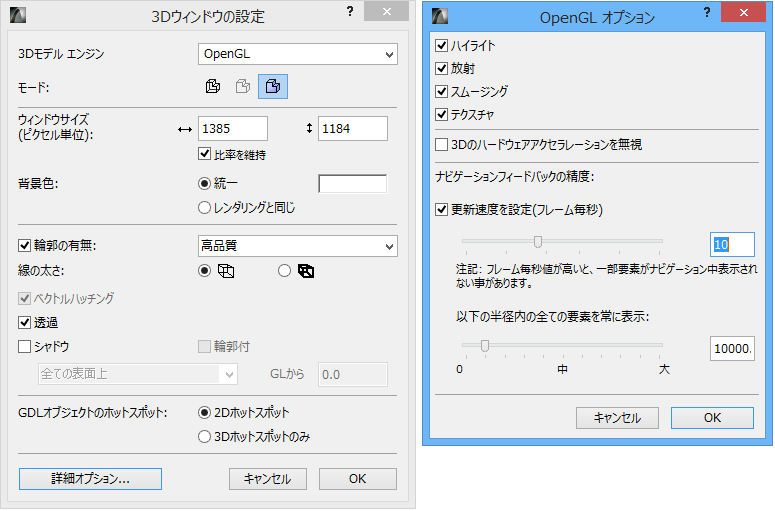Click the vertical height arrow icon
775x511 pixels.
[309, 128]
